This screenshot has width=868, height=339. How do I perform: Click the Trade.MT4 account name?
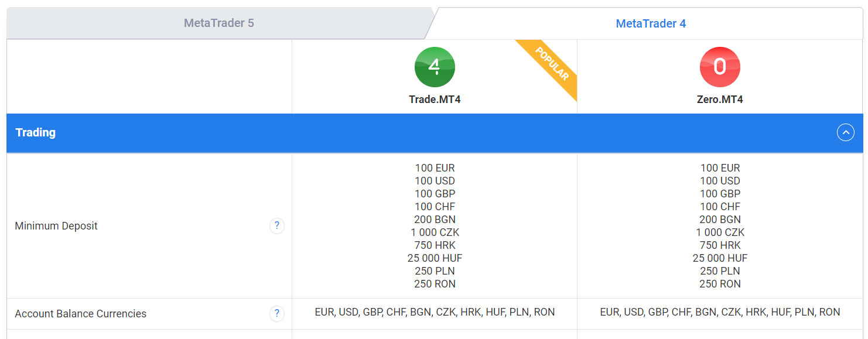pyautogui.click(x=435, y=100)
